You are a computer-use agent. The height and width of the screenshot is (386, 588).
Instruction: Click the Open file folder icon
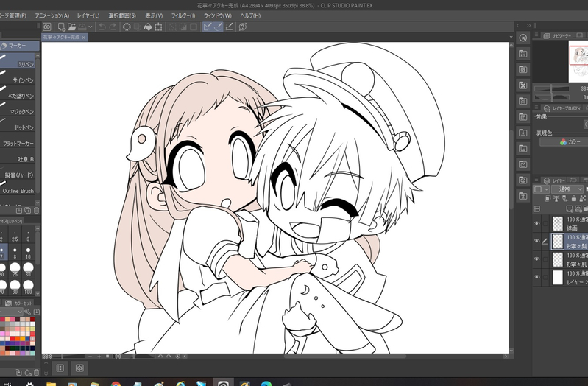point(71,27)
